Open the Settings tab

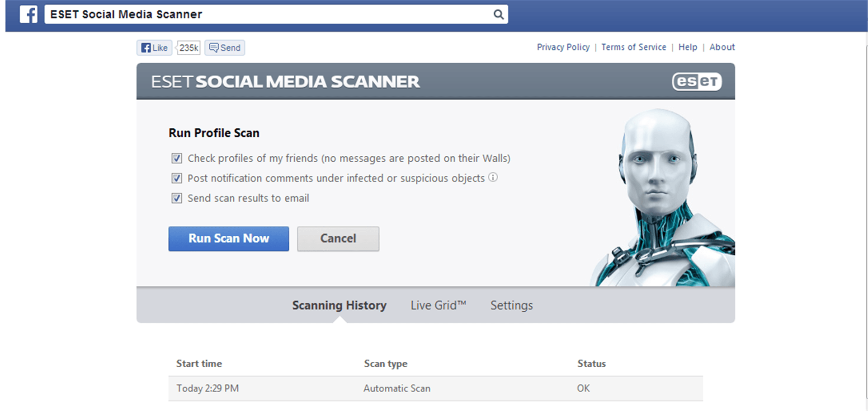tap(512, 305)
